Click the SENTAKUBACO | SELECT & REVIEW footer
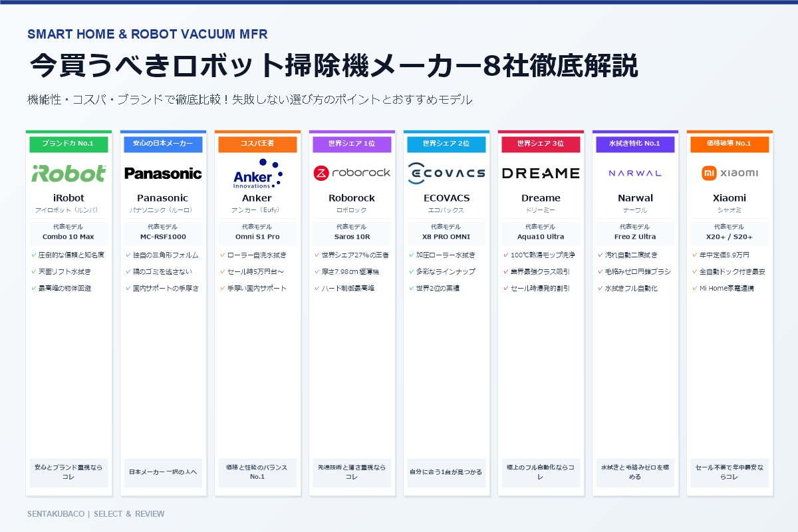The image size is (798, 532). click(96, 514)
